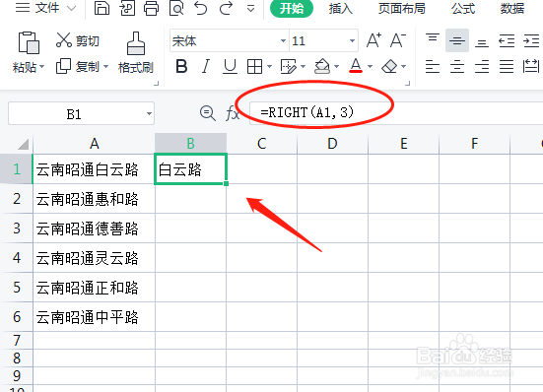This screenshot has width=543, height=392.
Task: Switch to the 数据 tab
Action: click(512, 8)
